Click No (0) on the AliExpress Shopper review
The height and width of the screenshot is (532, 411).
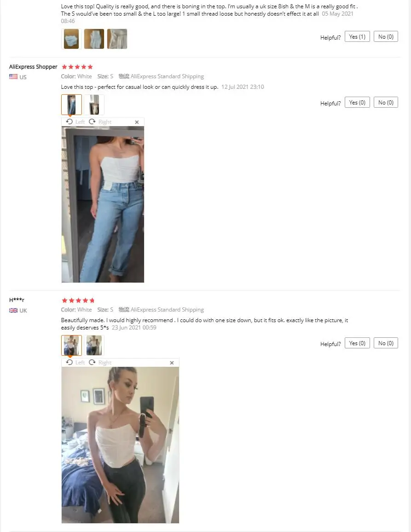(x=386, y=103)
